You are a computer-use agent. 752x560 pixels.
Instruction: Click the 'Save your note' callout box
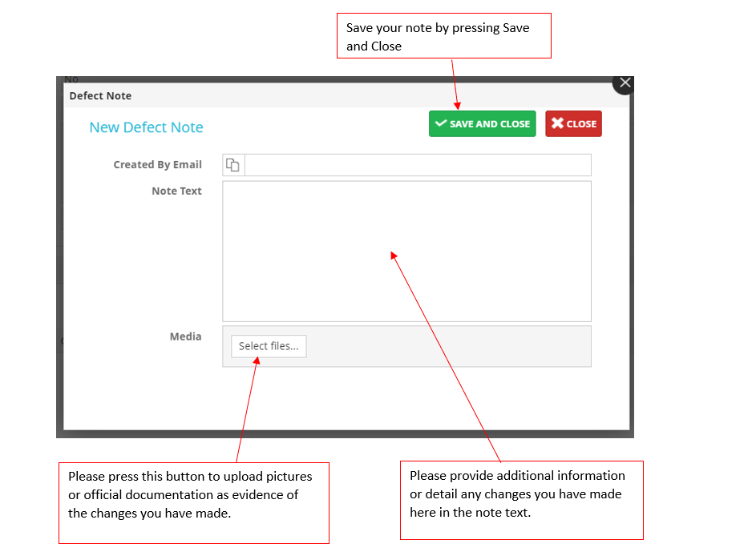pyautogui.click(x=443, y=36)
